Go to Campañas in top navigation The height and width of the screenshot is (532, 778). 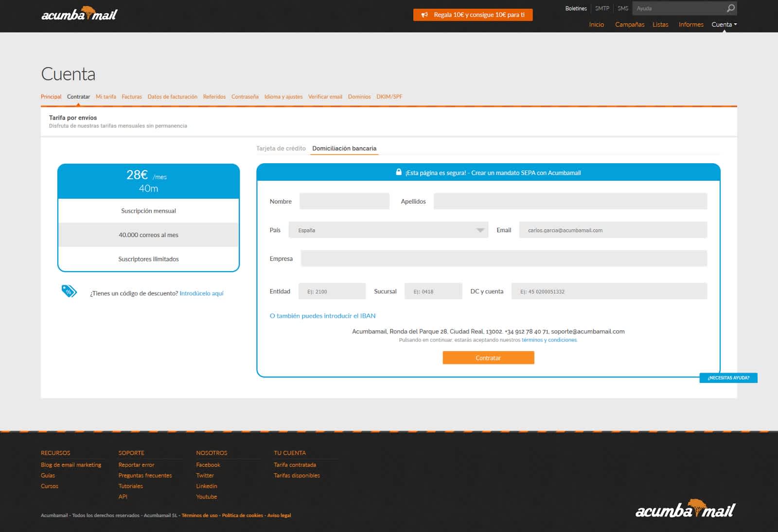(630, 24)
